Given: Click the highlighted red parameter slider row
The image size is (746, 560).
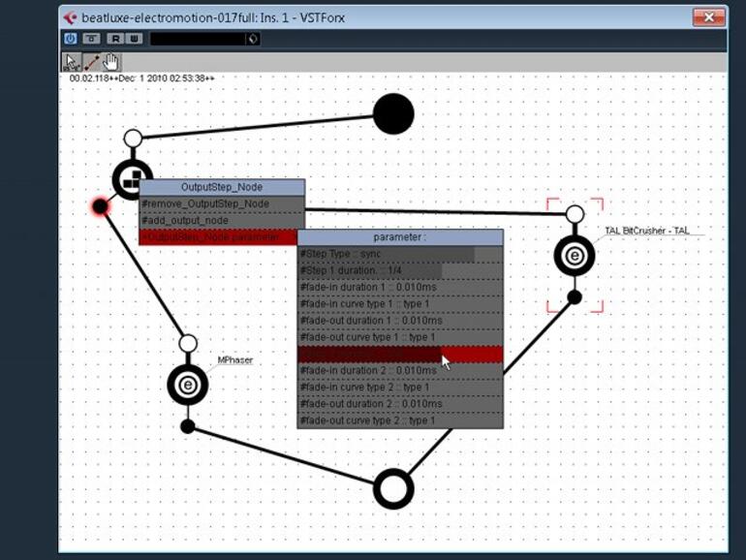Looking at the screenshot, I should [x=400, y=354].
